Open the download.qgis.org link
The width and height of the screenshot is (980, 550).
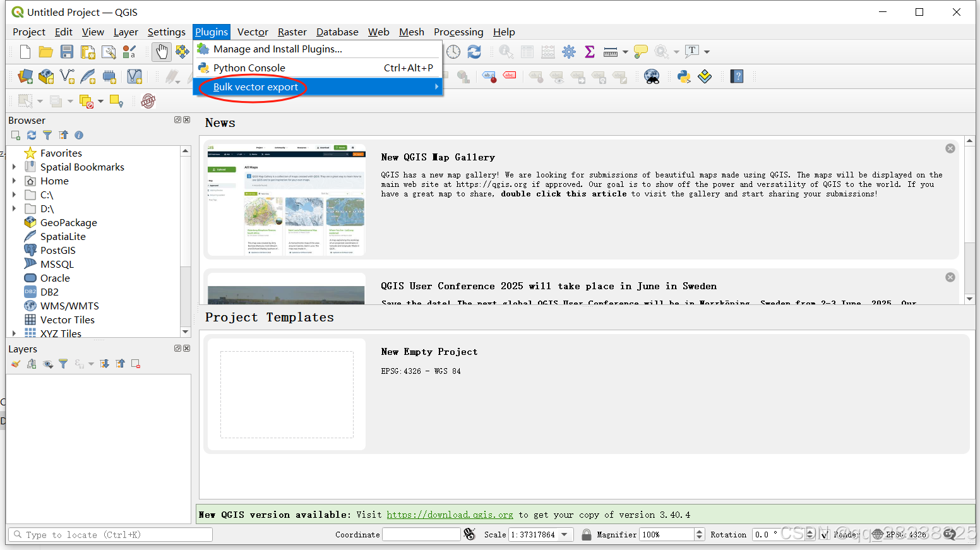[x=450, y=515]
